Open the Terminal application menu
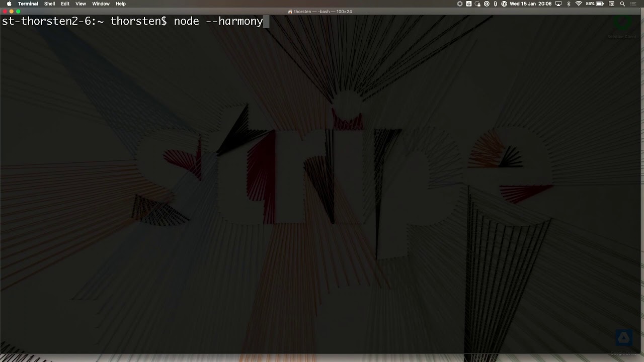 pyautogui.click(x=28, y=4)
